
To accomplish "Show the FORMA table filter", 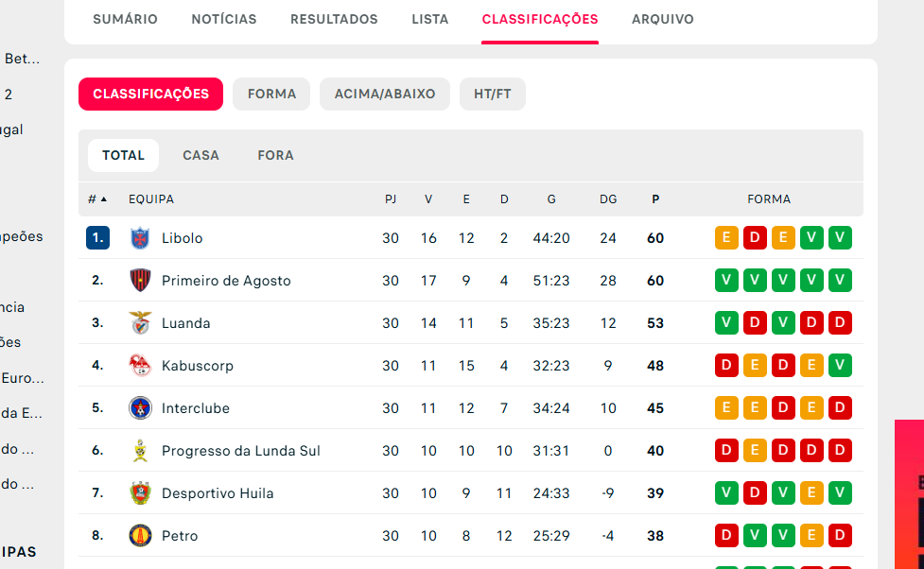I will (271, 95).
